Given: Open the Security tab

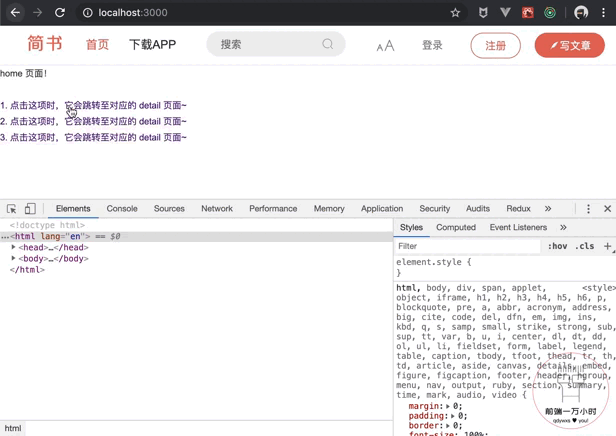Looking at the screenshot, I should click(x=434, y=209).
